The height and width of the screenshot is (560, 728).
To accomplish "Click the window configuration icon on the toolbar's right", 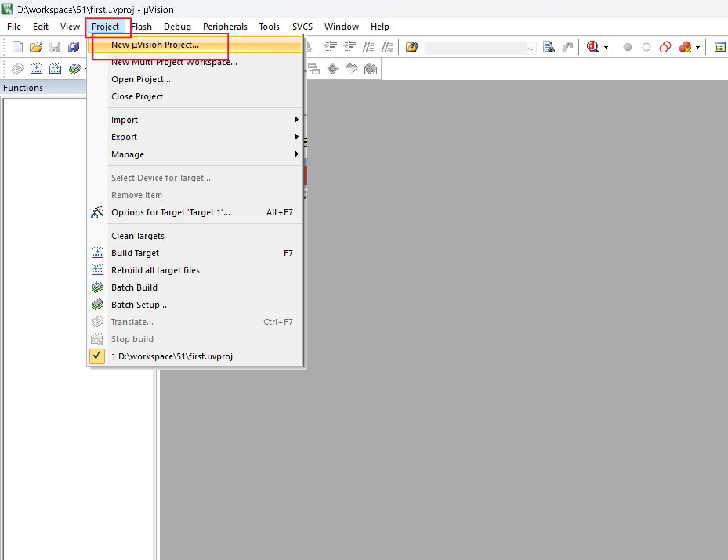I will point(720,47).
